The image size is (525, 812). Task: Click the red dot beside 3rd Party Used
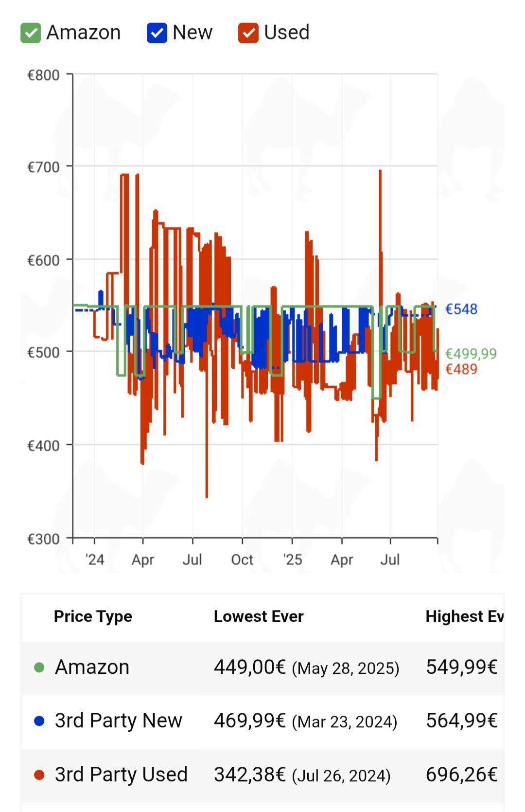coord(39,775)
